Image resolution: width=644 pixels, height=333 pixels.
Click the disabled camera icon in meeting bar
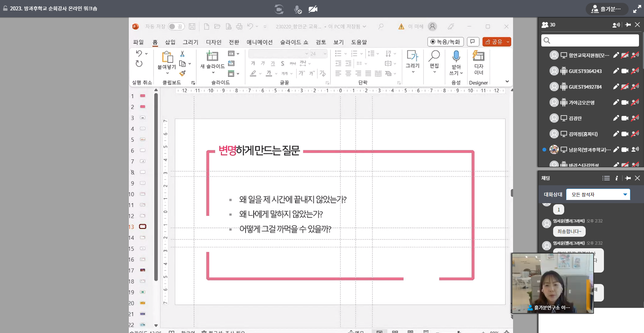point(313,9)
